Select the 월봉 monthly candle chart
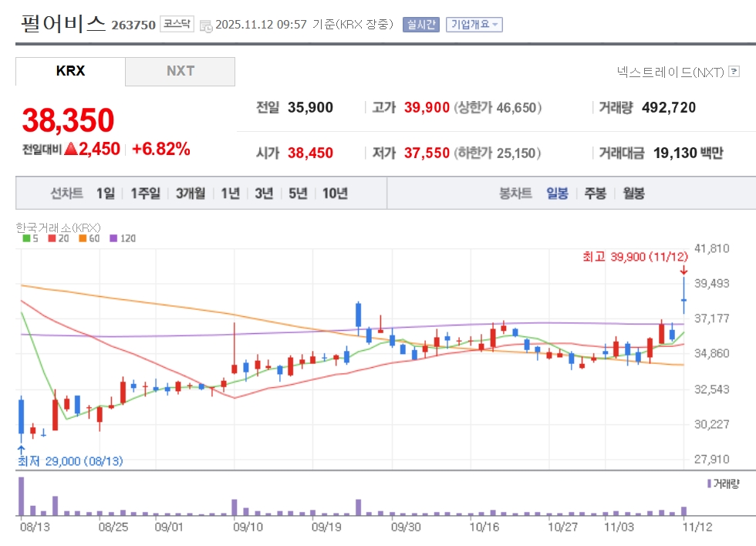The image size is (756, 546). point(633,194)
